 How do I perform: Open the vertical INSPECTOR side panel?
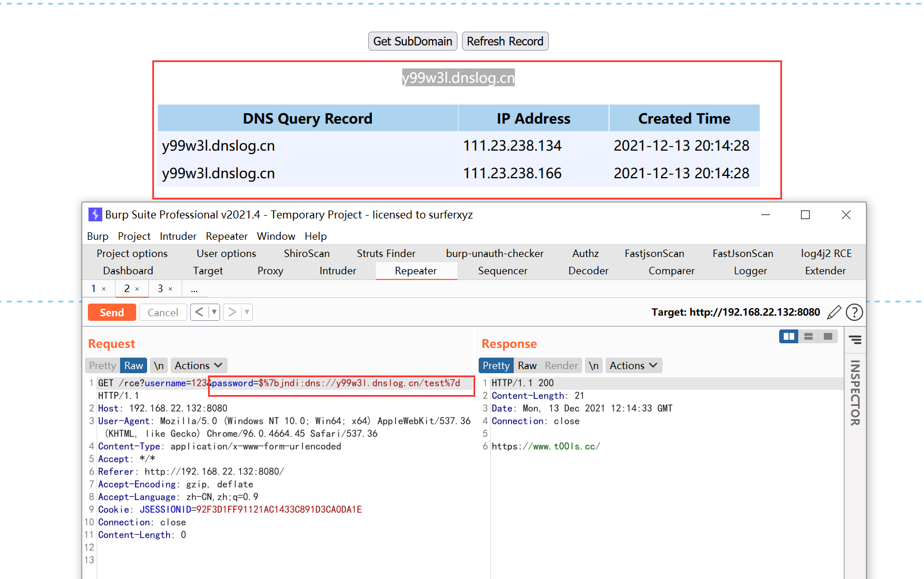tap(856, 393)
